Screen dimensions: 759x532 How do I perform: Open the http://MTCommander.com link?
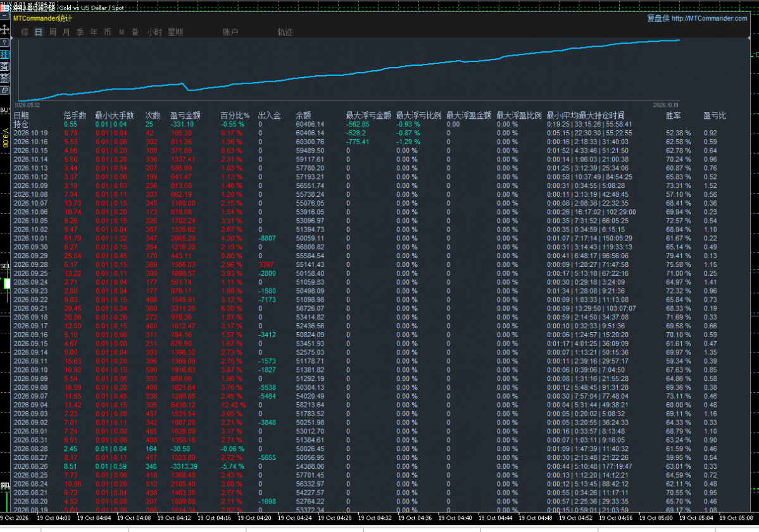click(709, 18)
